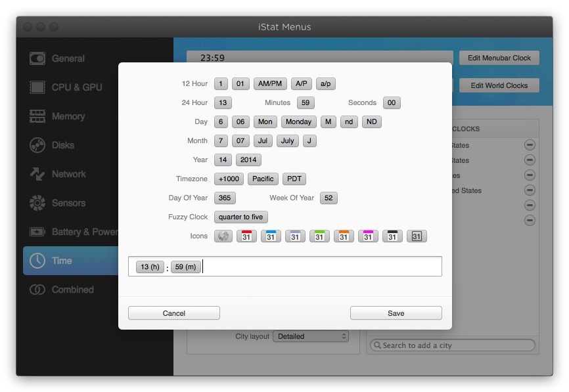This screenshot has height=392, width=569.
Task: Select the Time sidebar section
Action: click(71, 261)
